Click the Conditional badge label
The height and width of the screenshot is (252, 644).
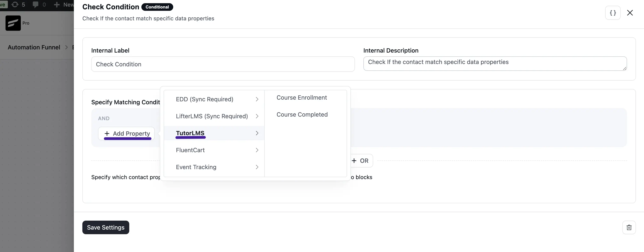[157, 7]
